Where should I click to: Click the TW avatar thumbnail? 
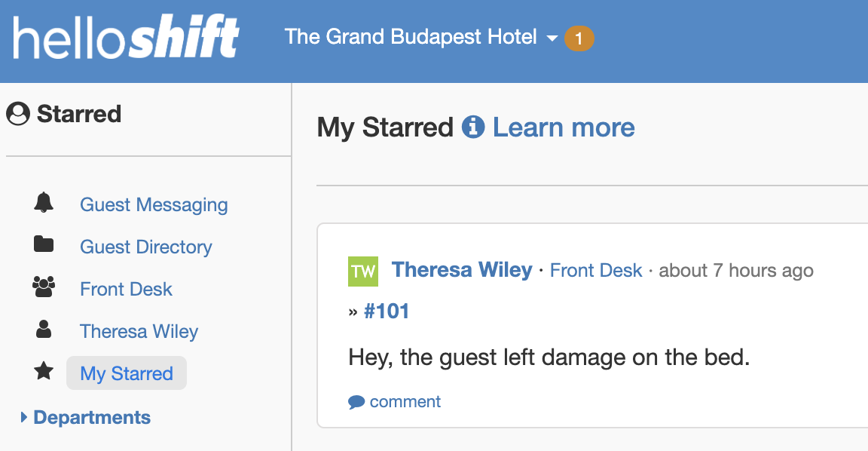tap(363, 272)
